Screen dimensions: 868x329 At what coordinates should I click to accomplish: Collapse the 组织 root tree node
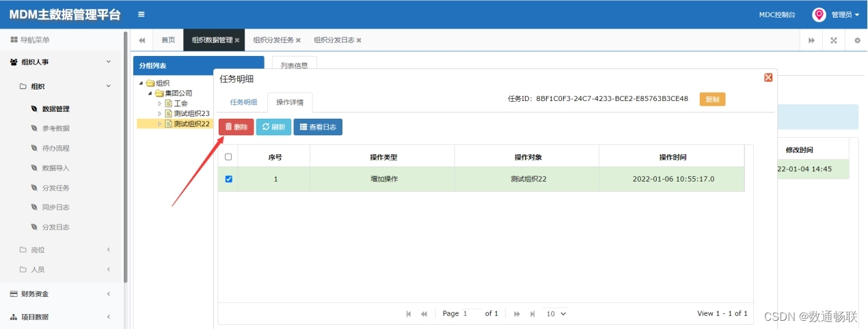pos(141,83)
